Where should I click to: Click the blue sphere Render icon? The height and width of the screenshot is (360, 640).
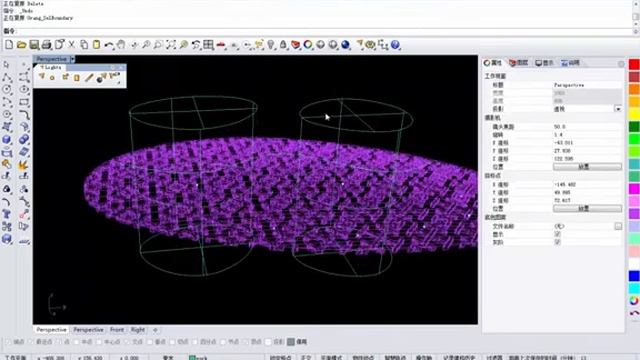pyautogui.click(x=346, y=45)
